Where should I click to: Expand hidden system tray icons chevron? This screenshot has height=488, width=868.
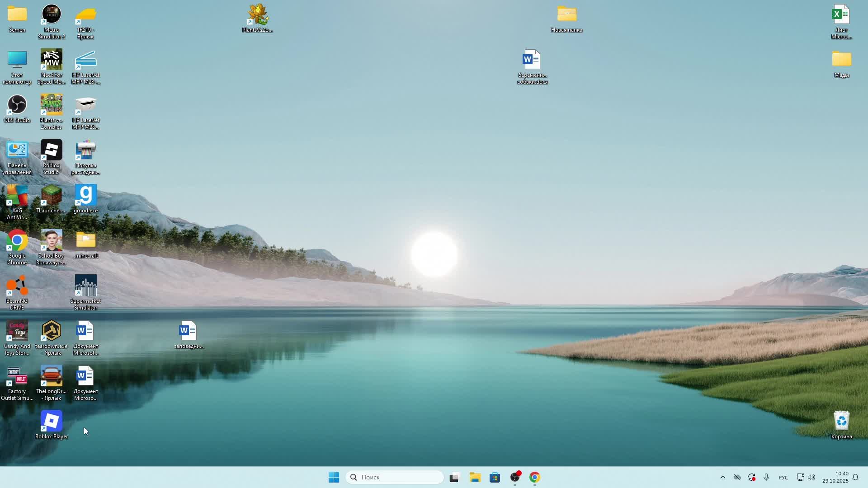pyautogui.click(x=722, y=477)
